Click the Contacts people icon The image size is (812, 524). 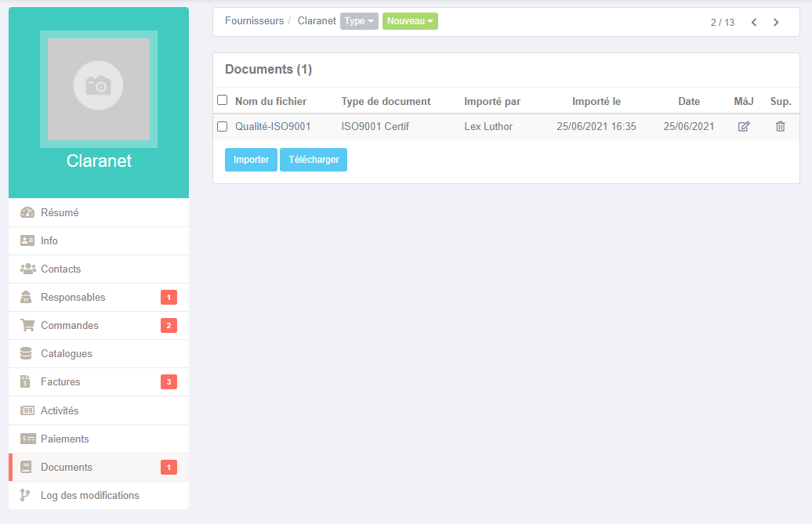tap(27, 269)
